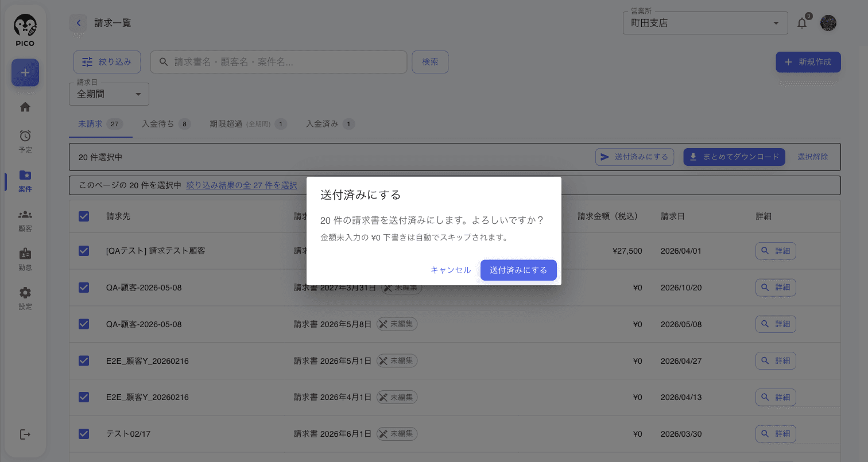Uncheck checkbox for row dated 2026/05/08
868x462 pixels.
click(x=84, y=324)
